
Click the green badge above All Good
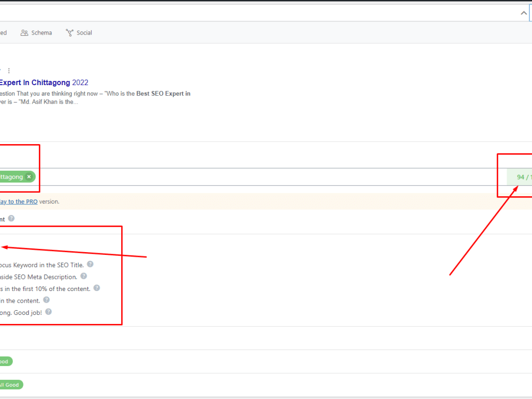pos(6,361)
